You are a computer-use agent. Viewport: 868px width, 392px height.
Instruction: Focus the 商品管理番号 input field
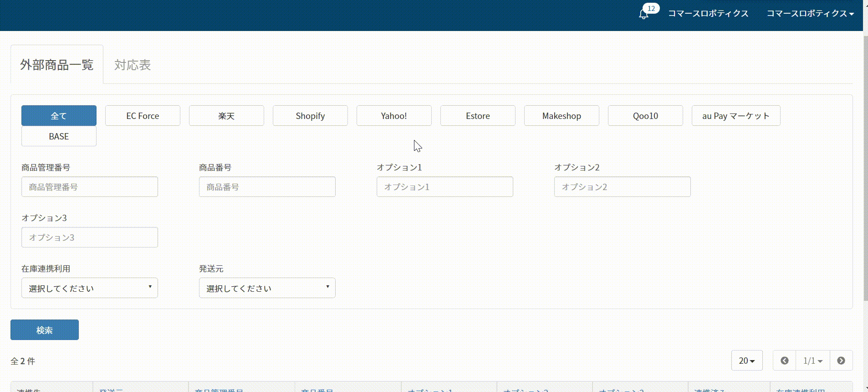tap(90, 187)
